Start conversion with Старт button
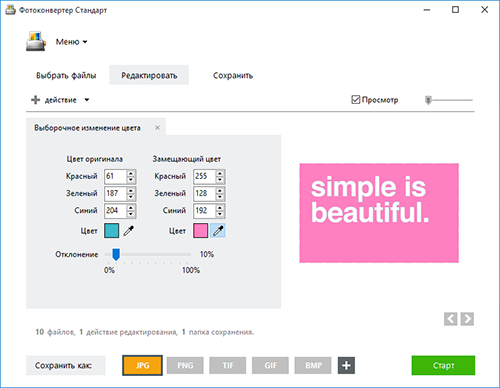The width and height of the screenshot is (500, 388). [443, 365]
